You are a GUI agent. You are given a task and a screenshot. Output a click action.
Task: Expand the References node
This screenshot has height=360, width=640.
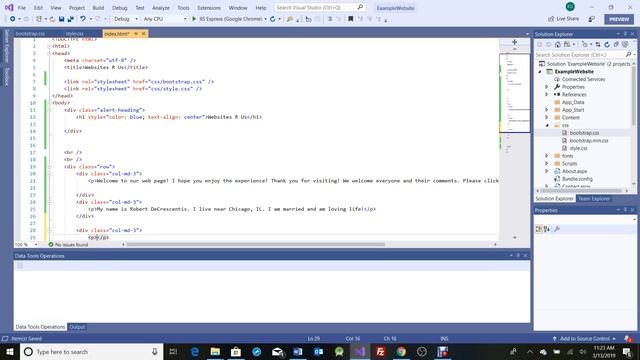[547, 94]
